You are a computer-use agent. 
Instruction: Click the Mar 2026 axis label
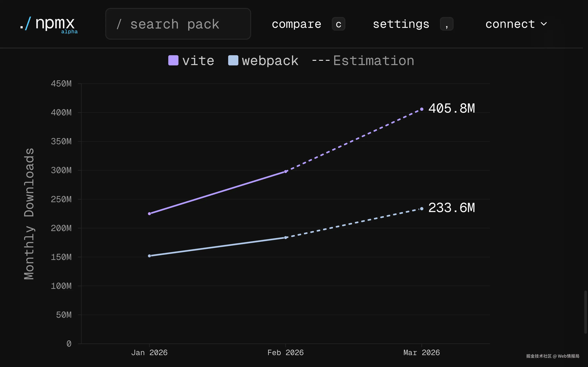tap(422, 352)
